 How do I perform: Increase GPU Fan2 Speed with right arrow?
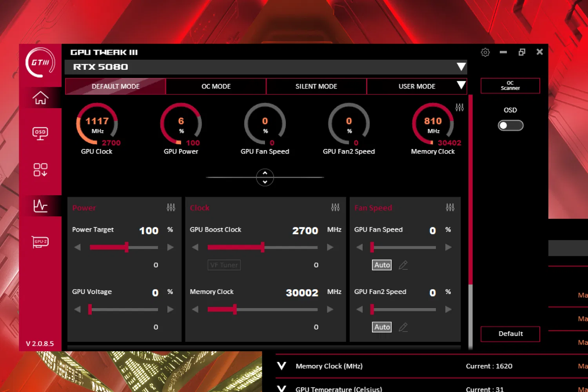point(448,309)
